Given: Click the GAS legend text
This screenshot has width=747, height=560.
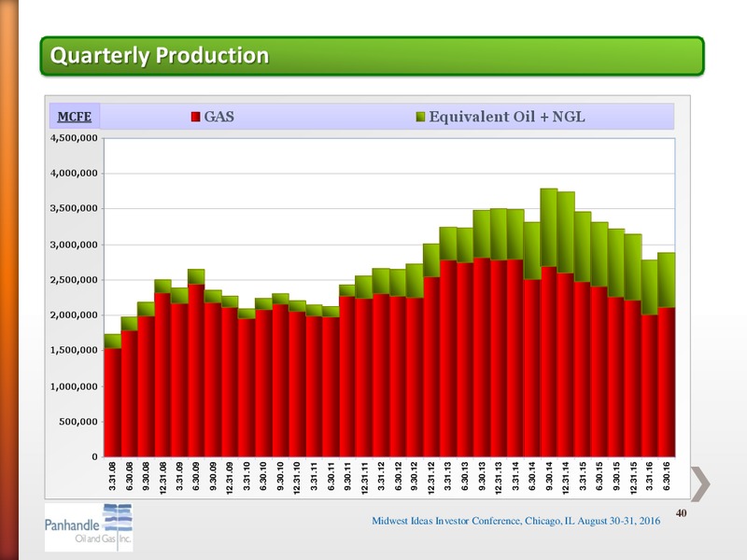Looking at the screenshot, I should 219,117.
